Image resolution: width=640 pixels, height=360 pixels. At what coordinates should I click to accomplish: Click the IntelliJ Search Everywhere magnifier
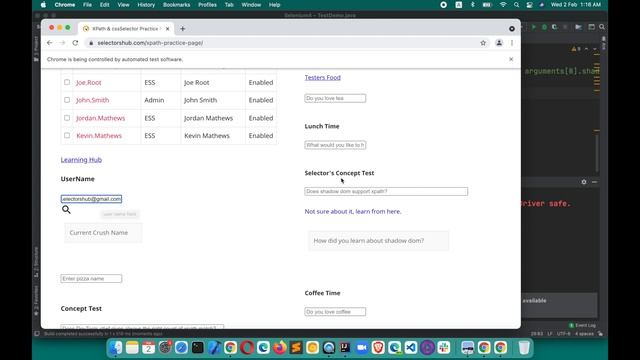pos(602,27)
